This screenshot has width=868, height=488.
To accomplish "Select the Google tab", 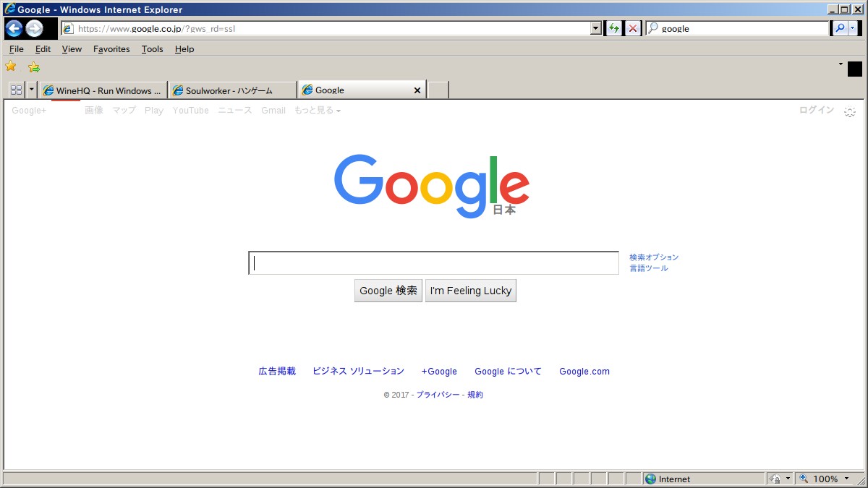I will pyautogui.click(x=362, y=90).
